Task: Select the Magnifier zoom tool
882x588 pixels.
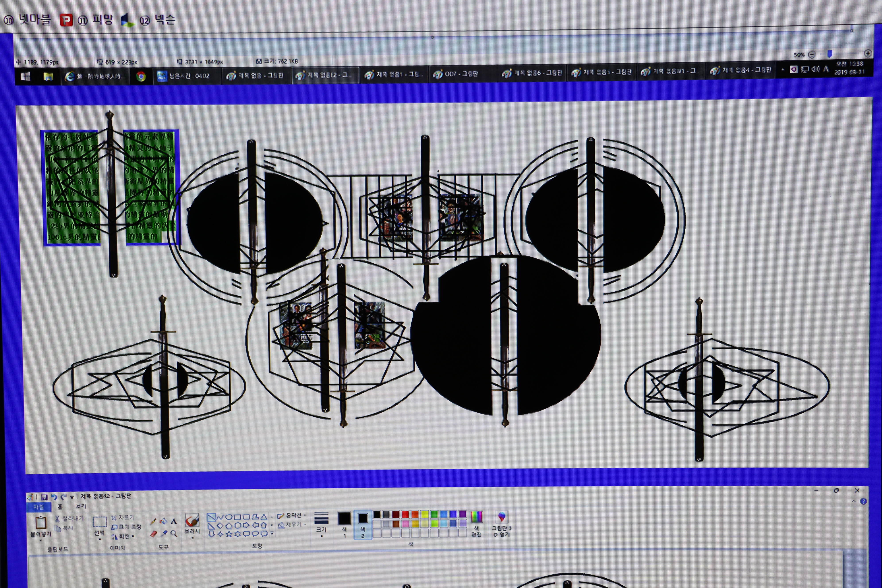Action: pyautogui.click(x=174, y=534)
